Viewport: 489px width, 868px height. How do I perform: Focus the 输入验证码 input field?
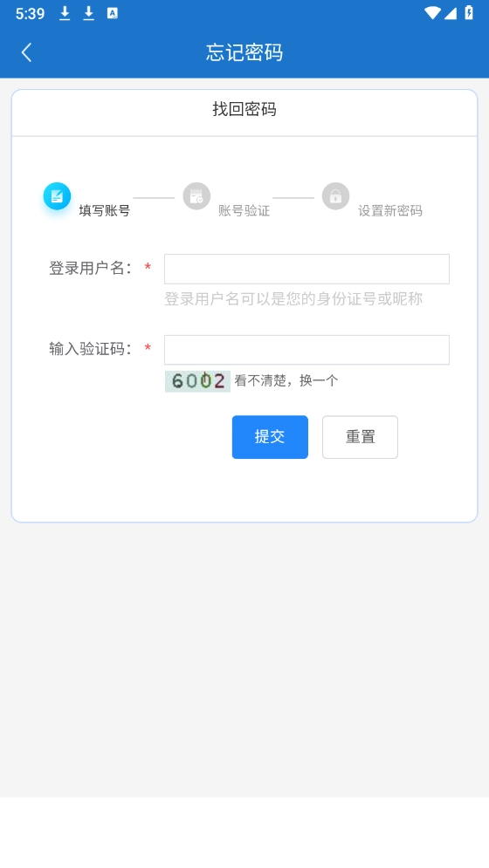[x=306, y=350]
